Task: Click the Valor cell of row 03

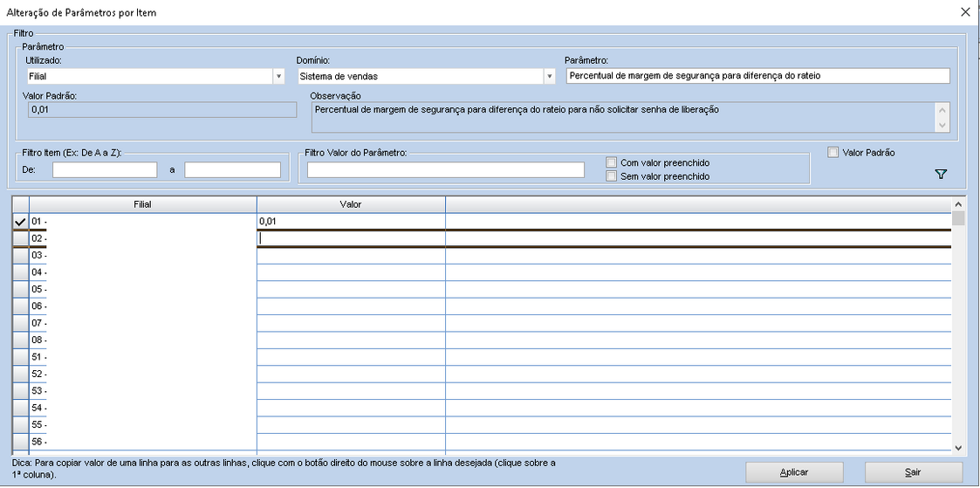Action: coord(351,256)
